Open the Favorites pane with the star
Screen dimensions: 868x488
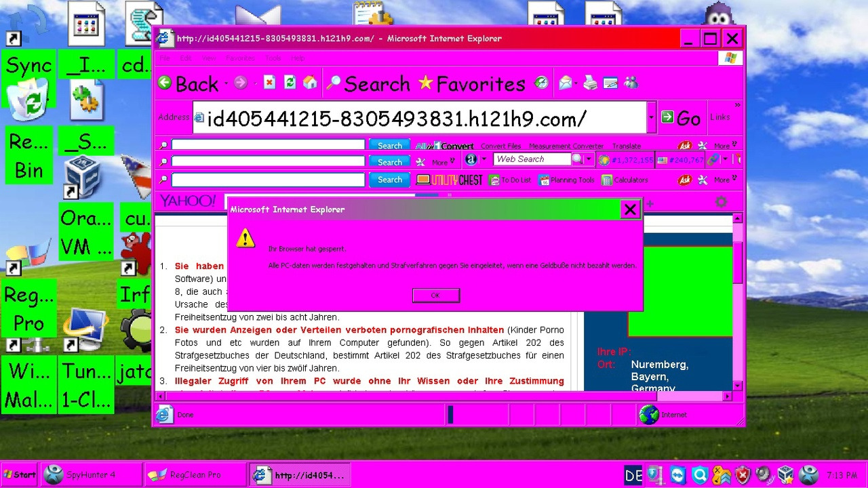[471, 83]
